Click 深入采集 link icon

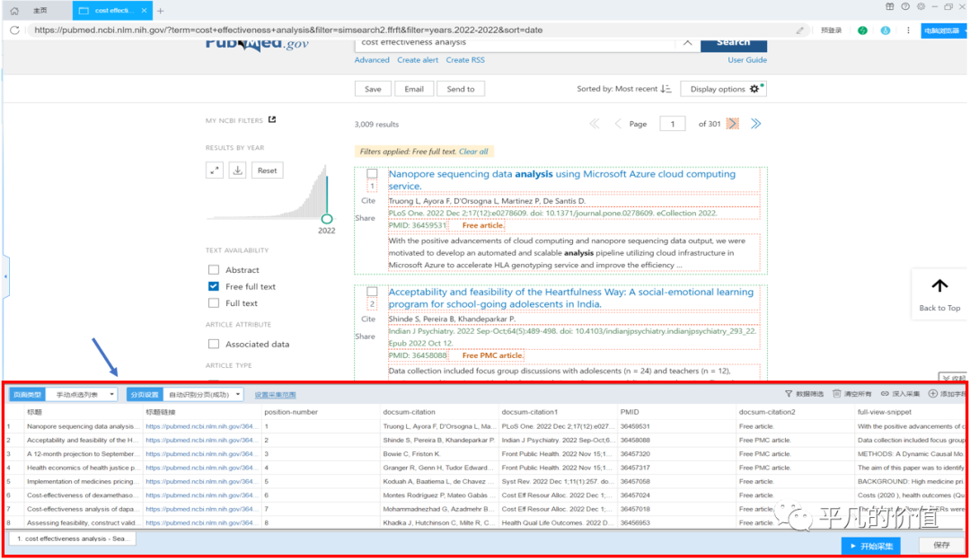click(x=885, y=394)
